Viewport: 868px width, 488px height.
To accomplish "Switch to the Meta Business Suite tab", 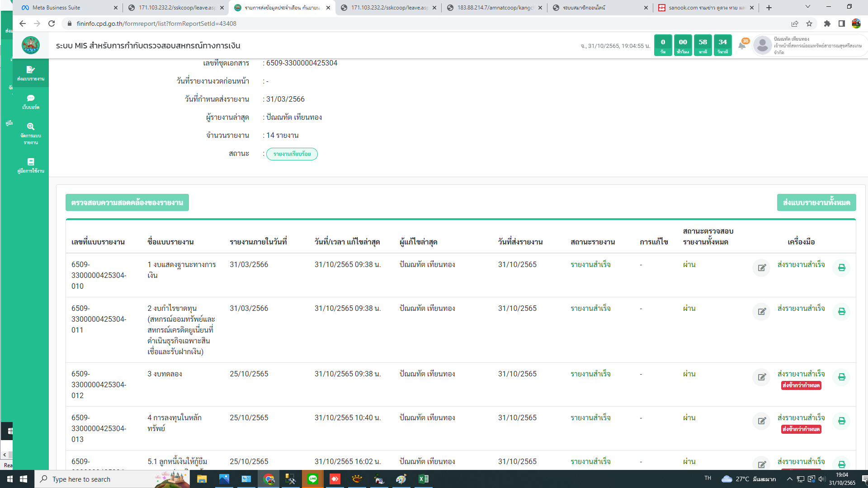I will pyautogui.click(x=56, y=8).
